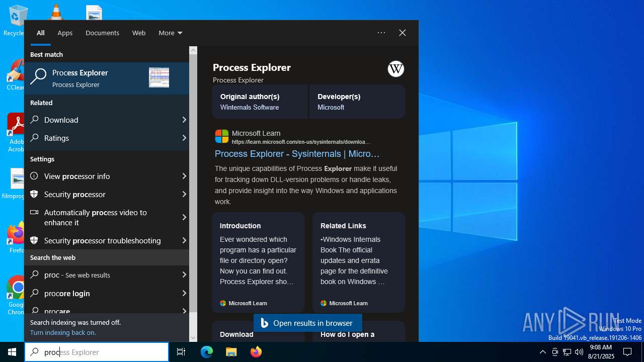Click the Microsoft Learn logo icon

point(221,136)
